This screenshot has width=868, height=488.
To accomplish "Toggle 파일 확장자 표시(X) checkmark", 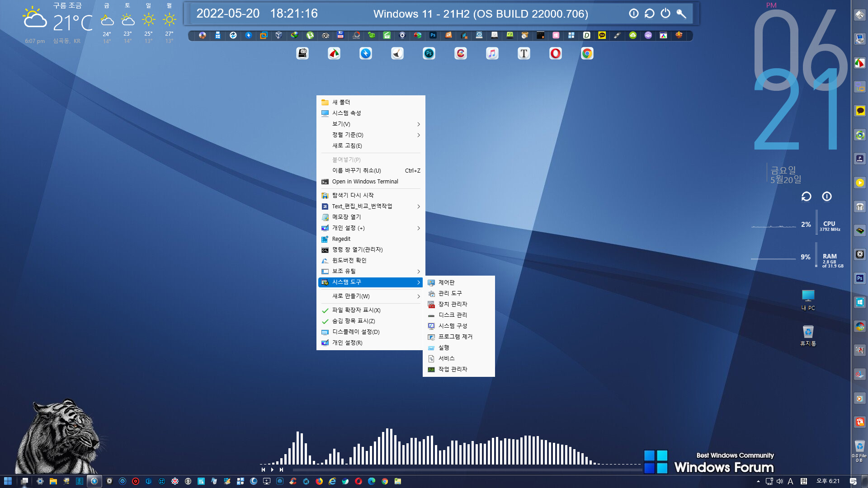I will (325, 310).
